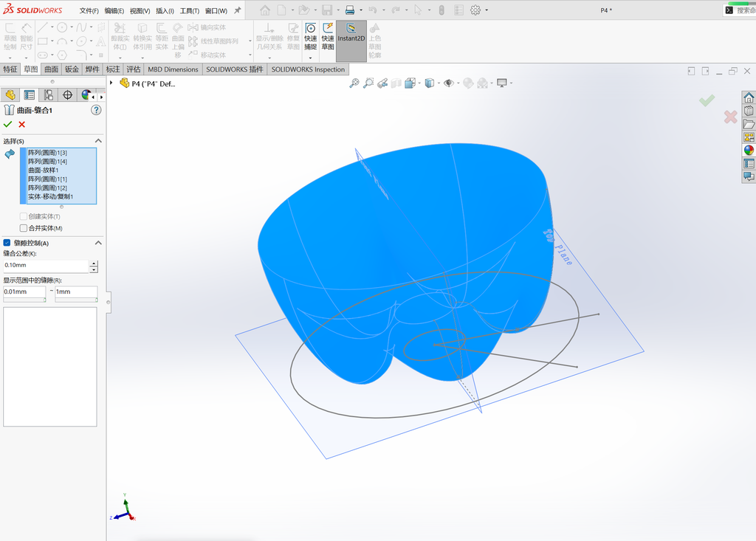Click the Save floppy disk icon
The height and width of the screenshot is (541, 756).
(x=327, y=10)
